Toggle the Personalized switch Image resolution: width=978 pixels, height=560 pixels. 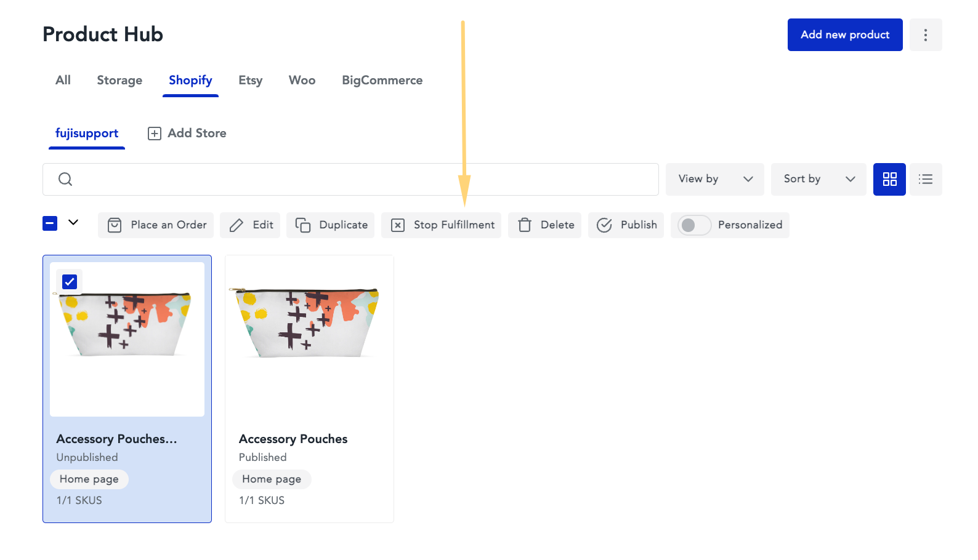[x=694, y=225]
